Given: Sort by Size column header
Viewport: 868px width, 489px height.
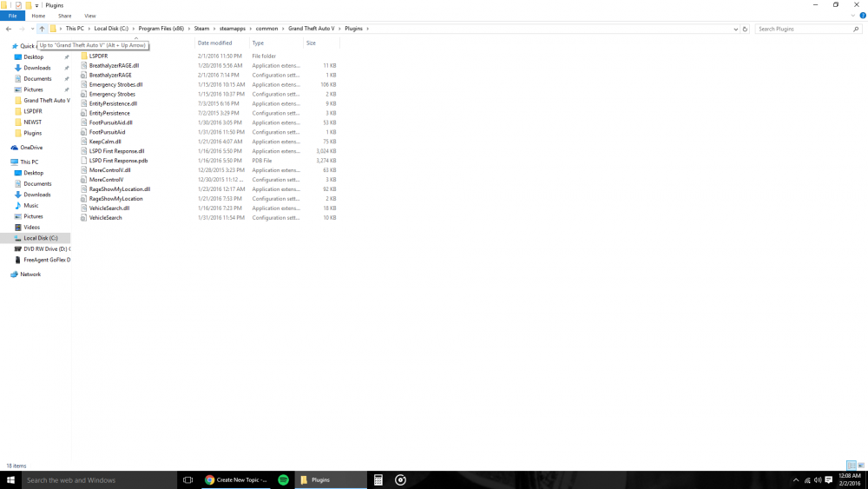Looking at the screenshot, I should [311, 43].
